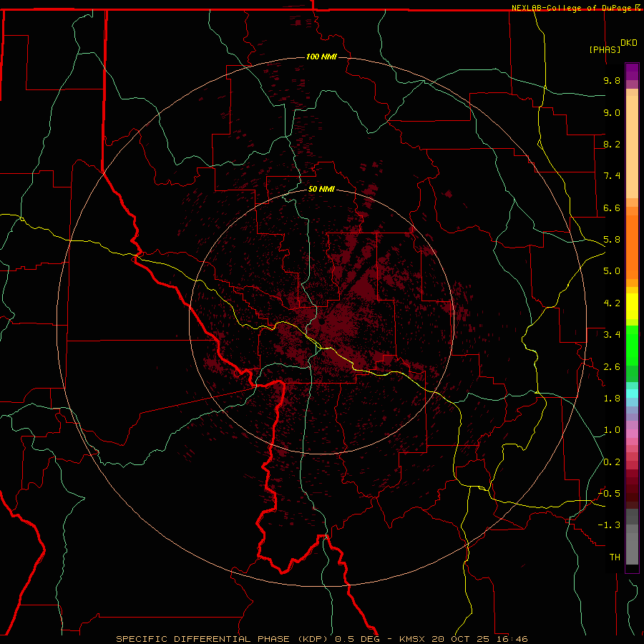Click the 7.4 scale value
This screenshot has height=644, width=644.
tap(612, 176)
